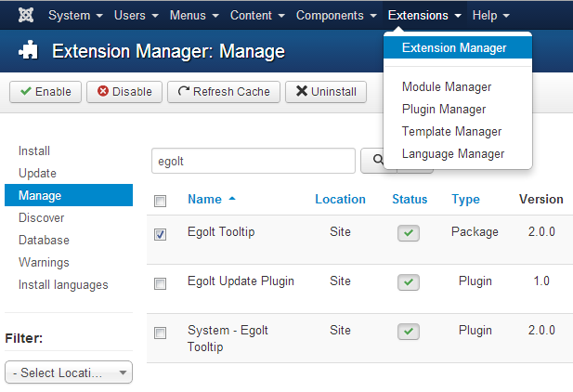Click the Version column header
The image size is (573, 392).
point(541,200)
